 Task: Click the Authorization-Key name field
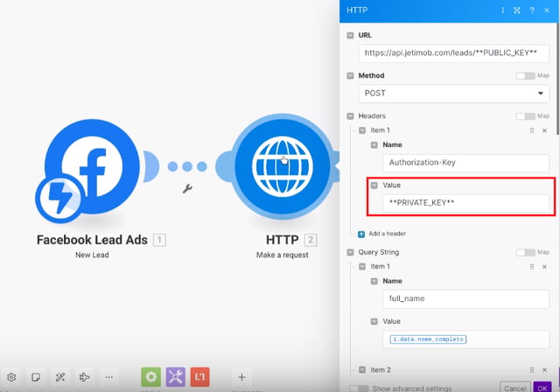pos(465,163)
